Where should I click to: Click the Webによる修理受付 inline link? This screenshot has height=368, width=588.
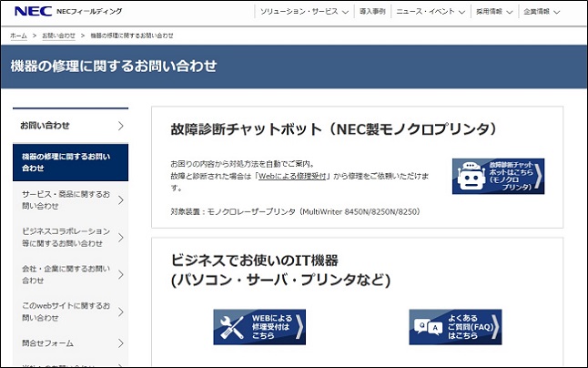coord(292,176)
